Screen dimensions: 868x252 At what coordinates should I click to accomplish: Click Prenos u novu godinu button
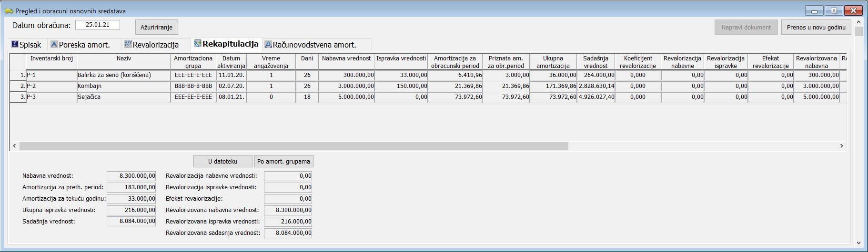point(816,27)
